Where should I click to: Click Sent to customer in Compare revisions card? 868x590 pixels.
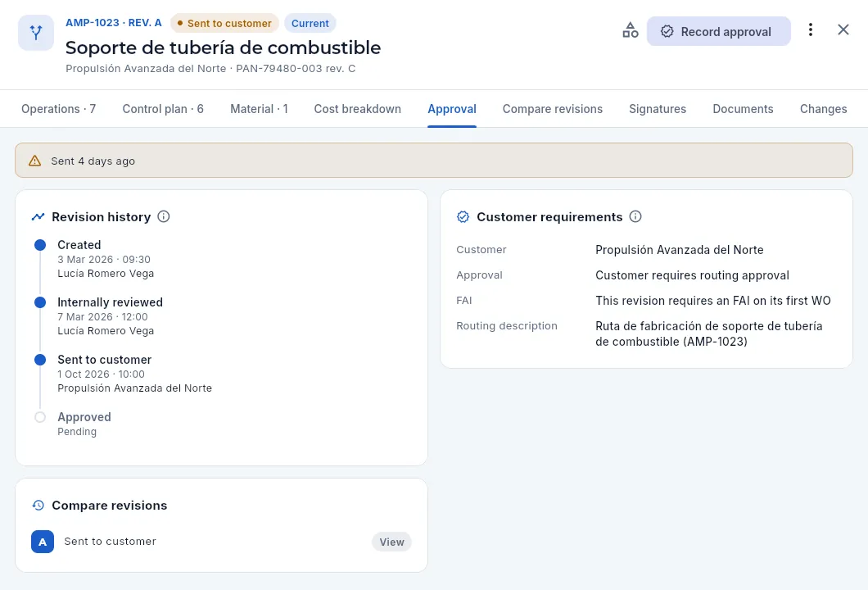click(111, 542)
